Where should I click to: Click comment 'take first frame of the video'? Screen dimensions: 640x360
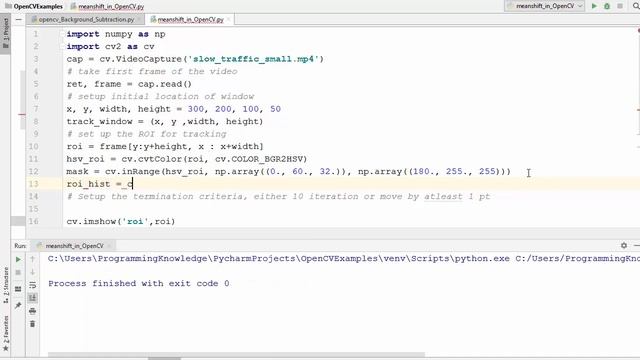[x=152, y=71]
